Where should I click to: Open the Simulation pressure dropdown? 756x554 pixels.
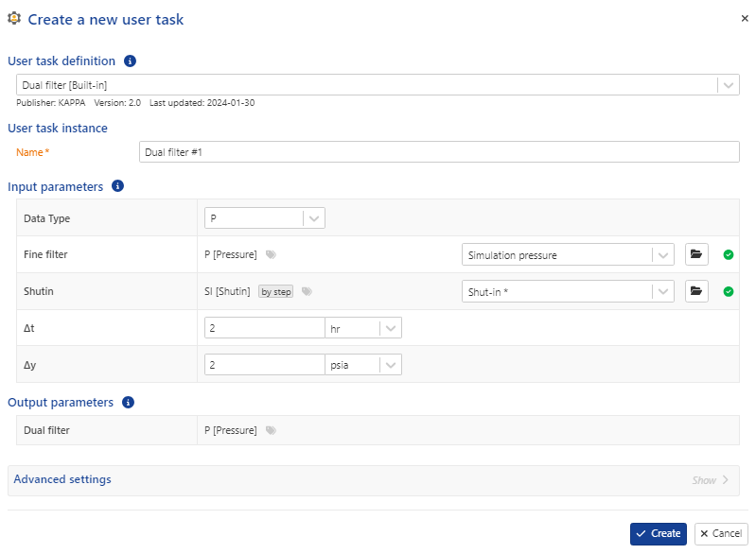(568, 255)
